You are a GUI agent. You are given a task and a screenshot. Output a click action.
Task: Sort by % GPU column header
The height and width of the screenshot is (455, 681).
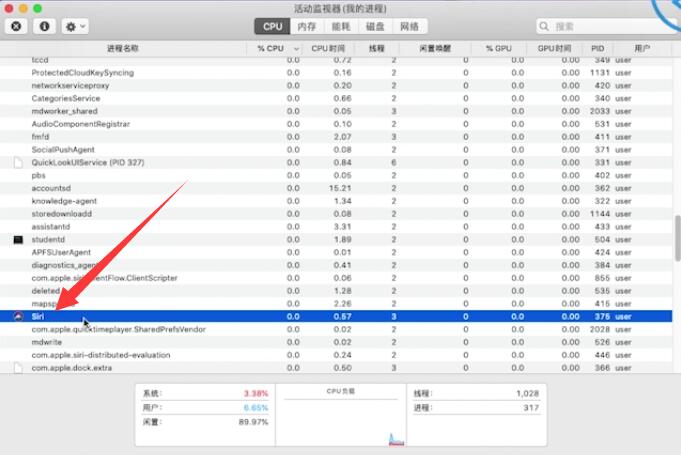[499, 48]
